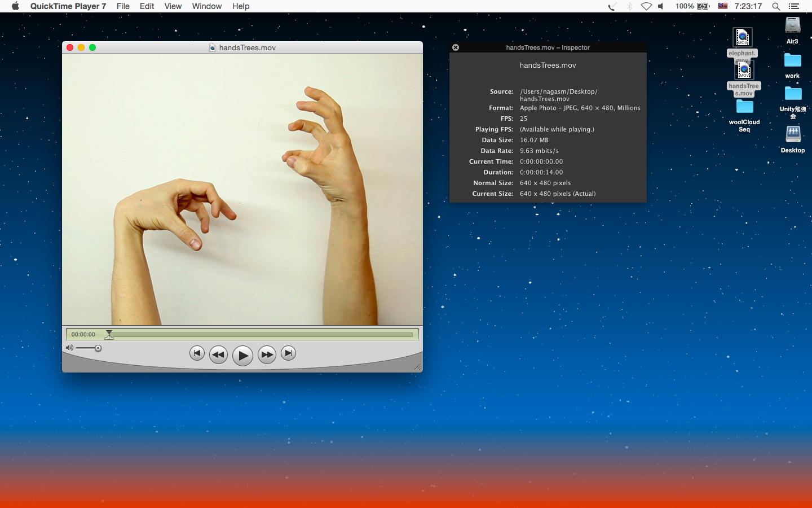
Task: Open the File menu
Action: (123, 6)
